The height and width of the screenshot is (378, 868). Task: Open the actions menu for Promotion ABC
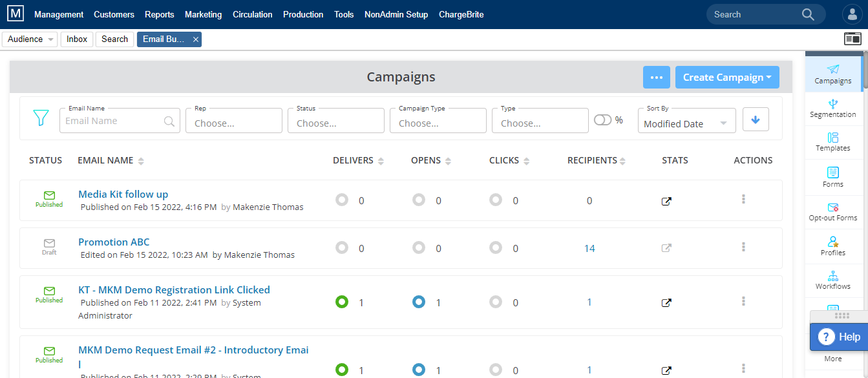tap(743, 247)
